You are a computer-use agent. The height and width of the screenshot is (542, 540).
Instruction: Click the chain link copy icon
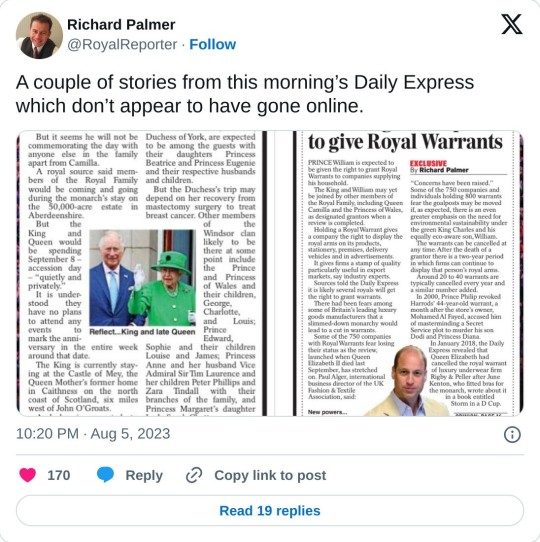coord(194,475)
